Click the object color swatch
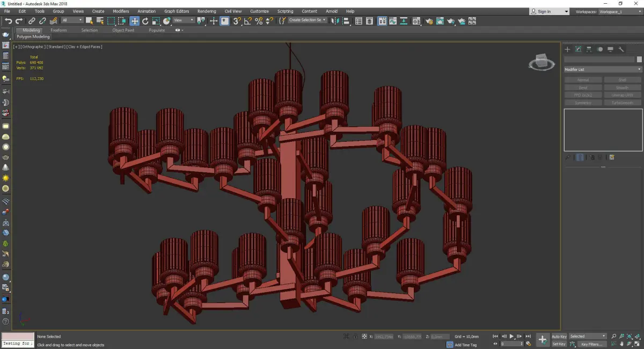Viewport: 644px width, 349px height. (639, 60)
